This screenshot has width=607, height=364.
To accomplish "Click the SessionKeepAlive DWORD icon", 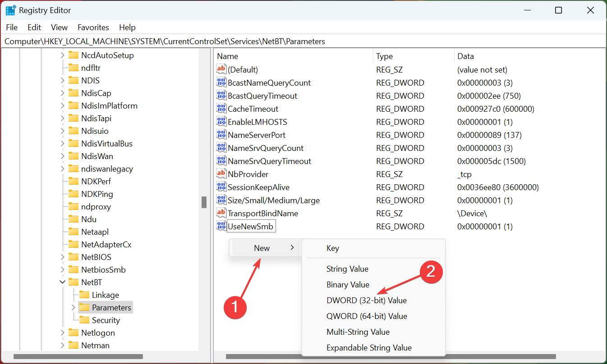I will [x=221, y=187].
